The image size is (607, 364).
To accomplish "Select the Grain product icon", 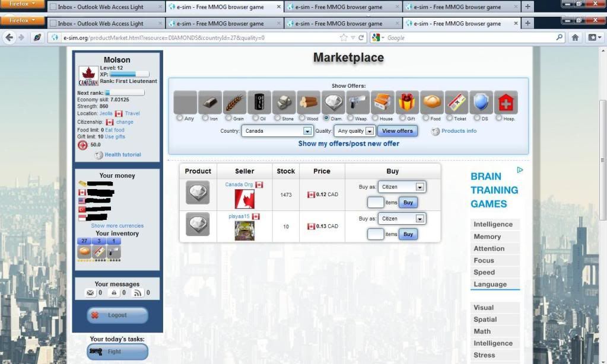I will coord(234,103).
